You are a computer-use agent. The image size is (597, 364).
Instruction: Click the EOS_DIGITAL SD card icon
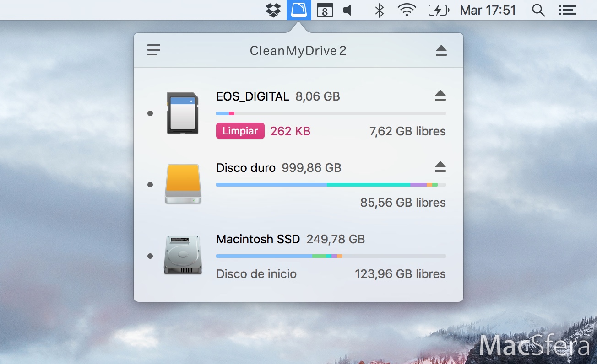(x=183, y=113)
